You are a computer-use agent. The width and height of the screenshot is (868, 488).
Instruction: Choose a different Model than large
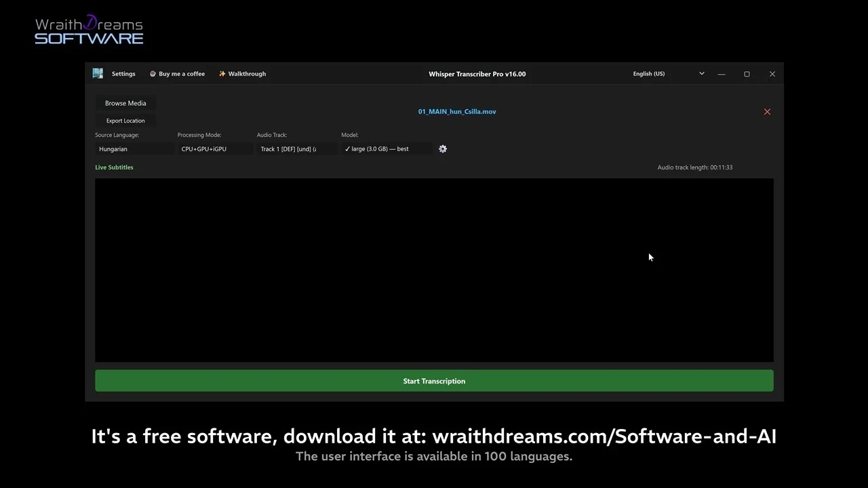tap(386, 149)
